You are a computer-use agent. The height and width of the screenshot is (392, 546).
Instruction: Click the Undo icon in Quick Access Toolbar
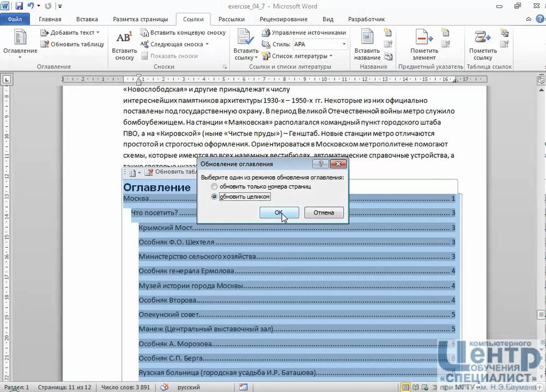click(x=31, y=6)
